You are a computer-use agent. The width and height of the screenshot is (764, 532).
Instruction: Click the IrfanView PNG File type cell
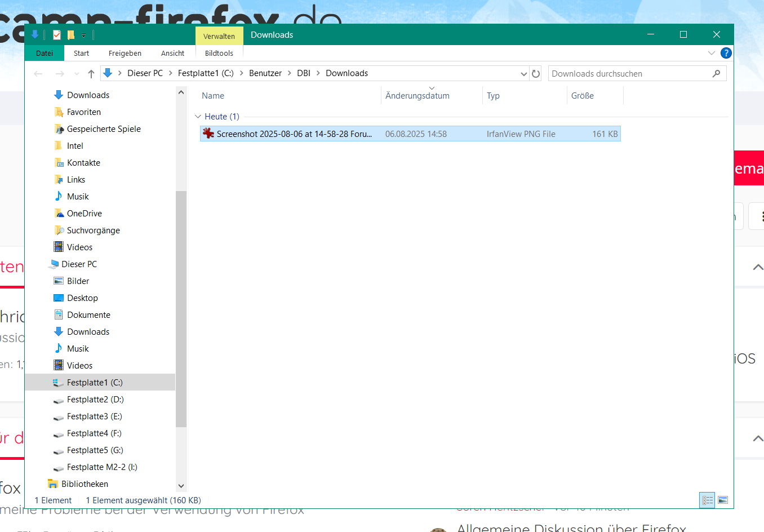click(x=521, y=134)
